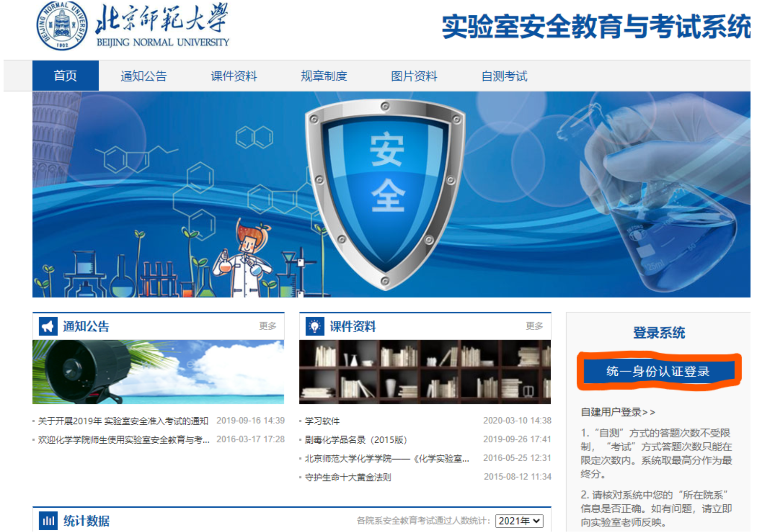757x532 pixels.
Task: Click 更多 in the 通知公告 panel
Action: point(267,326)
